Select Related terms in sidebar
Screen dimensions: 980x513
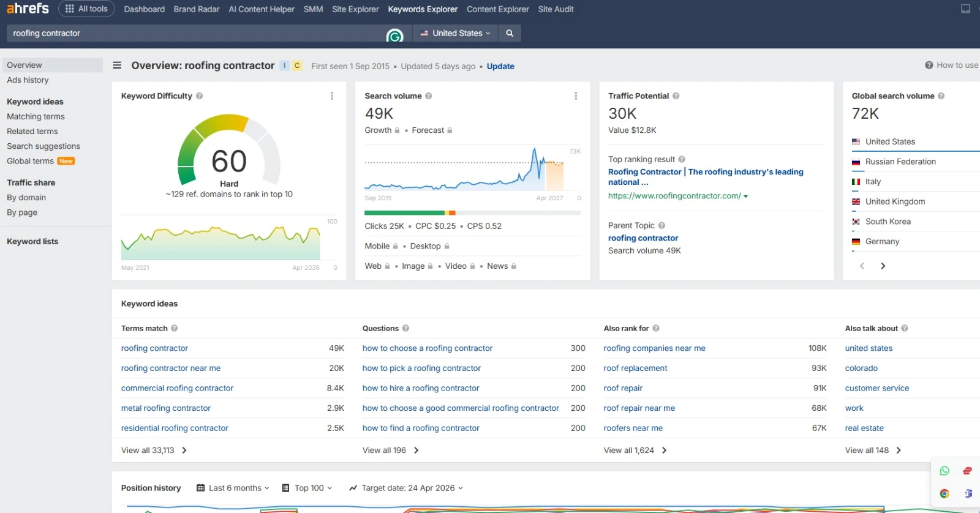(32, 131)
